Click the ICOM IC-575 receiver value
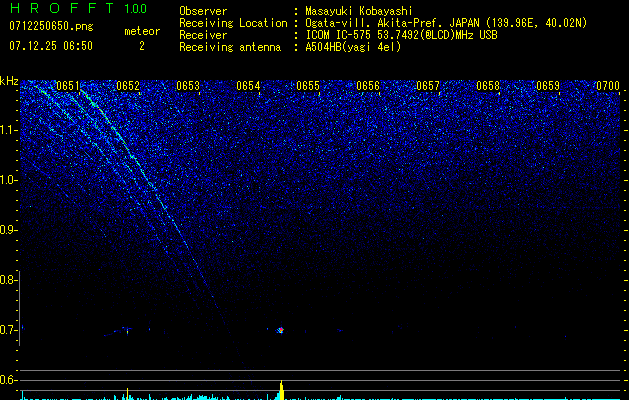The width and height of the screenshot is (629, 400). pos(401,35)
